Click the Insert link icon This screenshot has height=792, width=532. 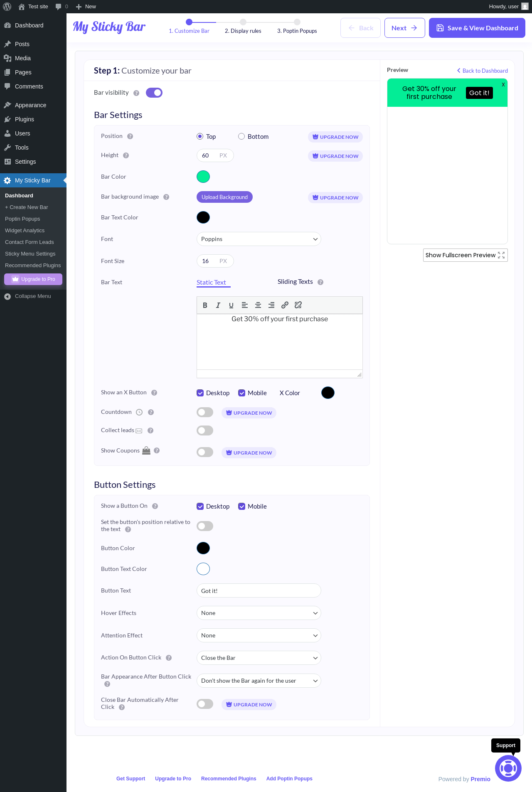click(x=285, y=305)
